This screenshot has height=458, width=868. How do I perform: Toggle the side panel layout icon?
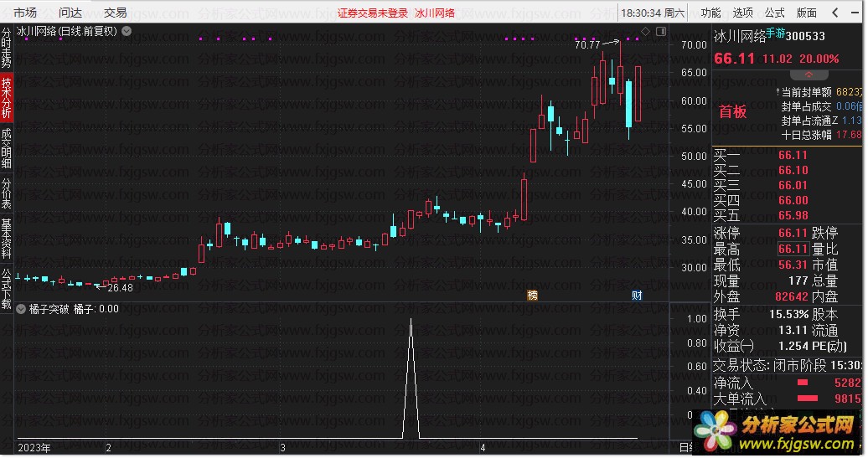661,31
